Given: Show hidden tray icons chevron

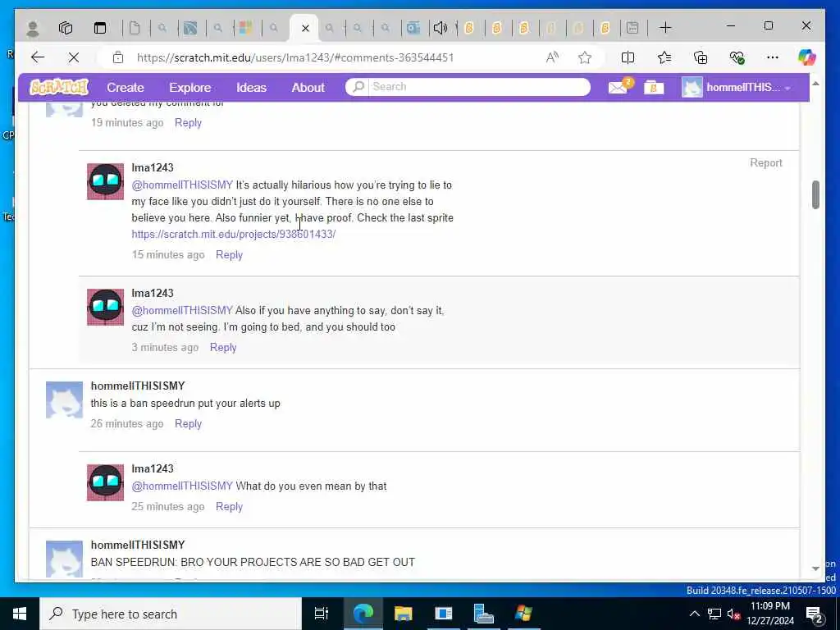Looking at the screenshot, I should [694, 614].
